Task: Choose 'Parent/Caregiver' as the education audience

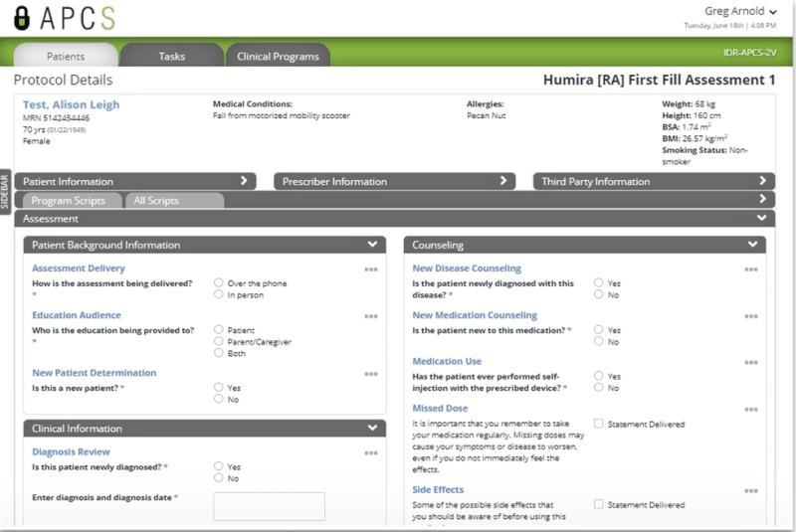Action: [219, 341]
